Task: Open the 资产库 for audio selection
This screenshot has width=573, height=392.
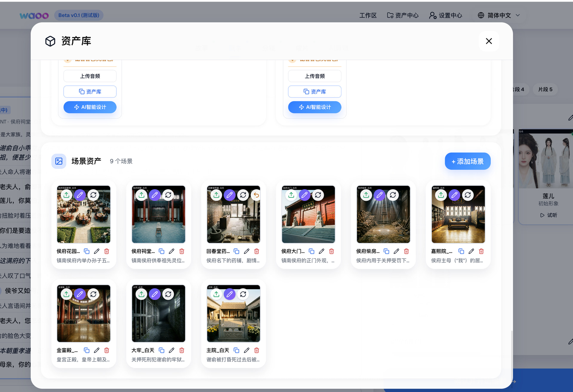Action: pyautogui.click(x=90, y=91)
